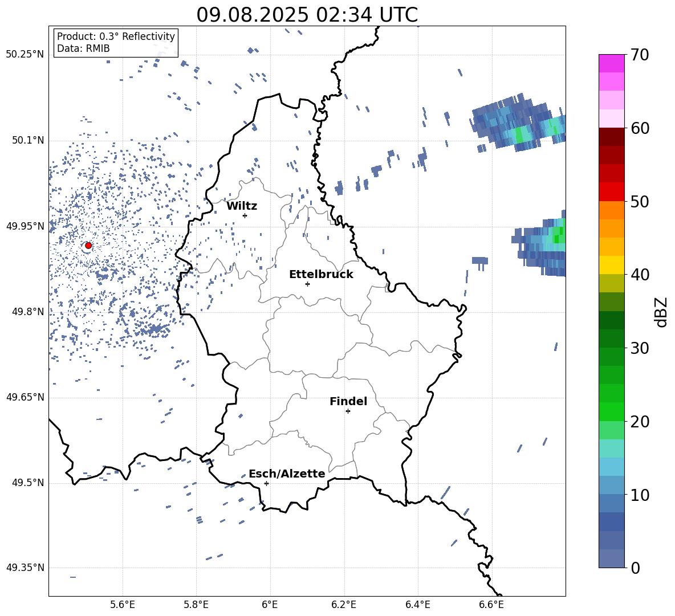The width and height of the screenshot is (675, 616).
Task: Click the 49.65°N latitude label
Action: click(x=25, y=397)
